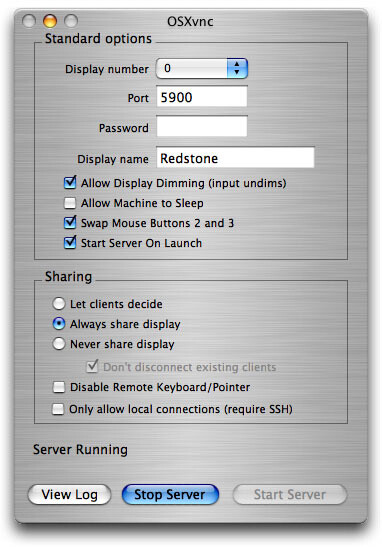
Task: Toggle Swap Mouse Buttons 2 and 3
Action: [x=70, y=222]
